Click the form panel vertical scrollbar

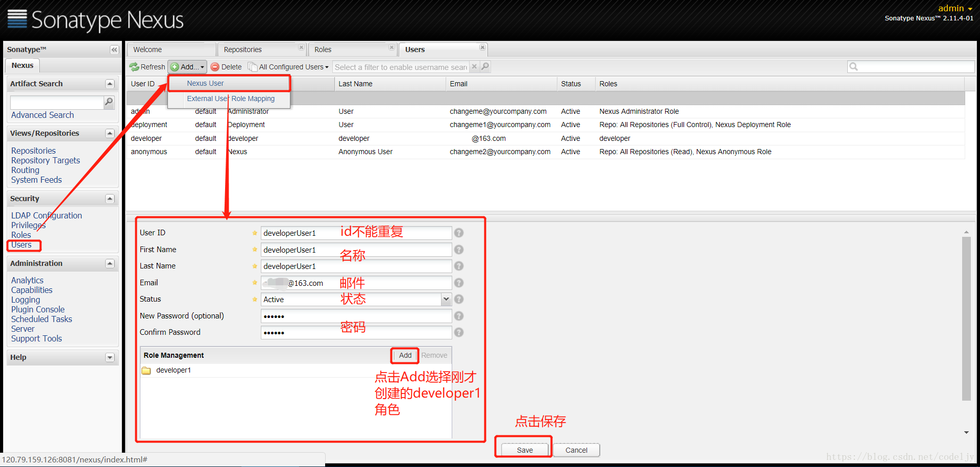[966, 319]
